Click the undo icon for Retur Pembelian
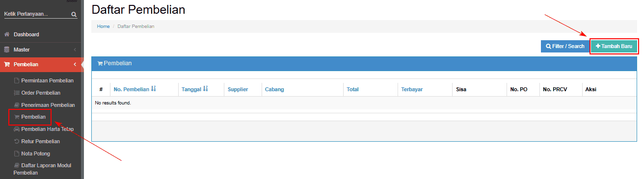This screenshot has width=644, height=179. tap(16, 141)
